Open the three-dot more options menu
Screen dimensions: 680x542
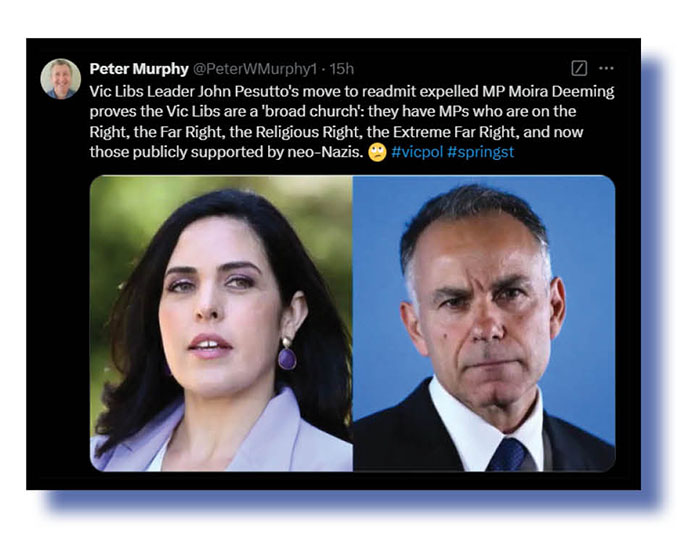click(606, 68)
